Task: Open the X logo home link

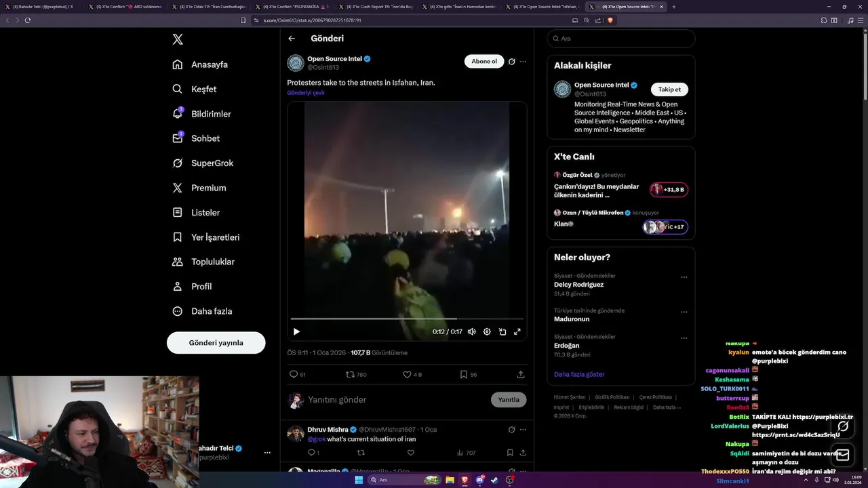Action: pyautogui.click(x=178, y=39)
